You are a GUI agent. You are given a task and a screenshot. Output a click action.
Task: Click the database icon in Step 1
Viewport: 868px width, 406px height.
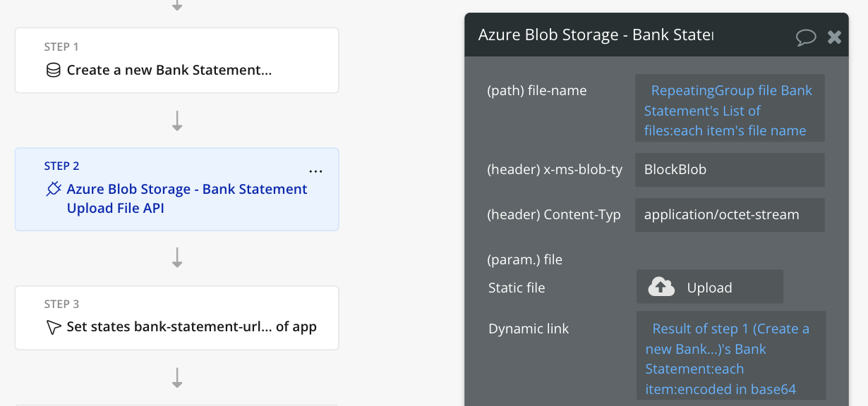point(53,70)
